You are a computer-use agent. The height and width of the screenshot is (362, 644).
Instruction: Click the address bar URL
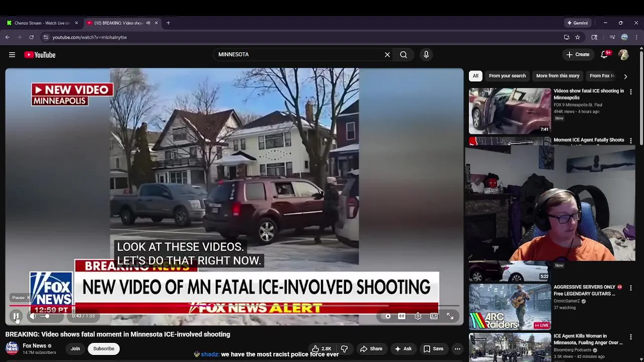(90, 37)
